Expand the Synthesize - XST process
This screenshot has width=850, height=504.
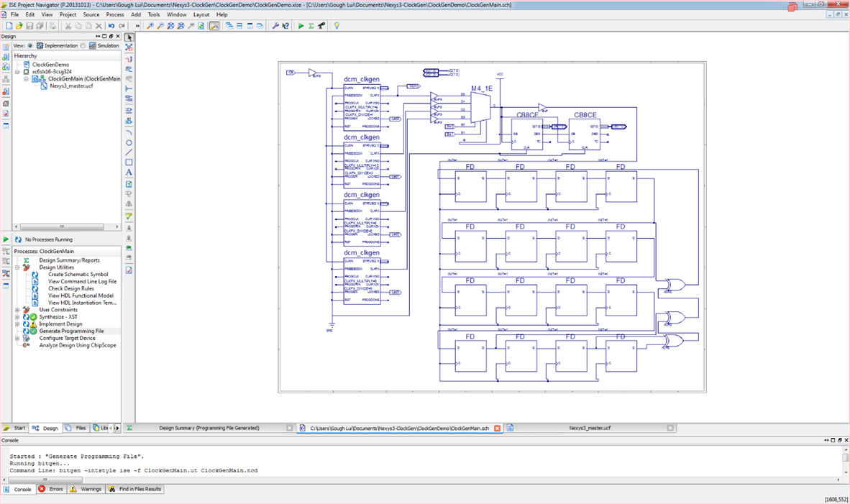(17, 317)
